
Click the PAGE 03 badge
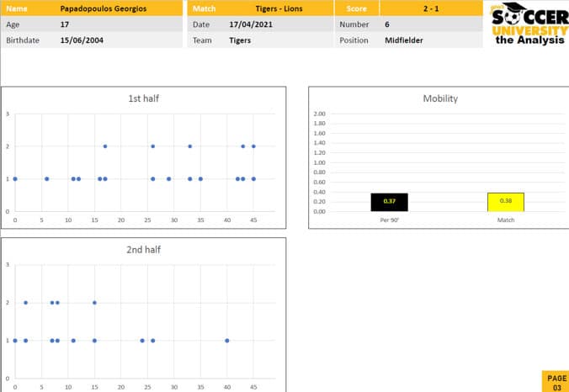tap(555, 381)
